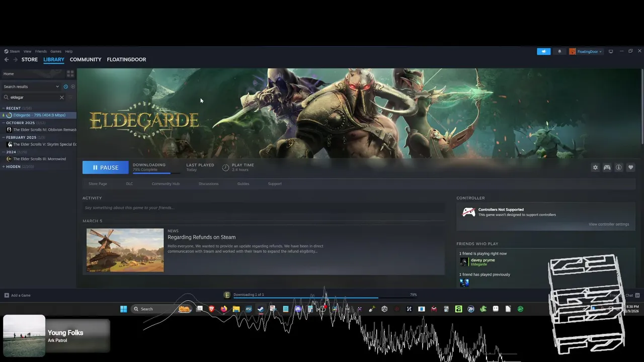
Task: Pause the Eldegarde download
Action: click(x=106, y=167)
